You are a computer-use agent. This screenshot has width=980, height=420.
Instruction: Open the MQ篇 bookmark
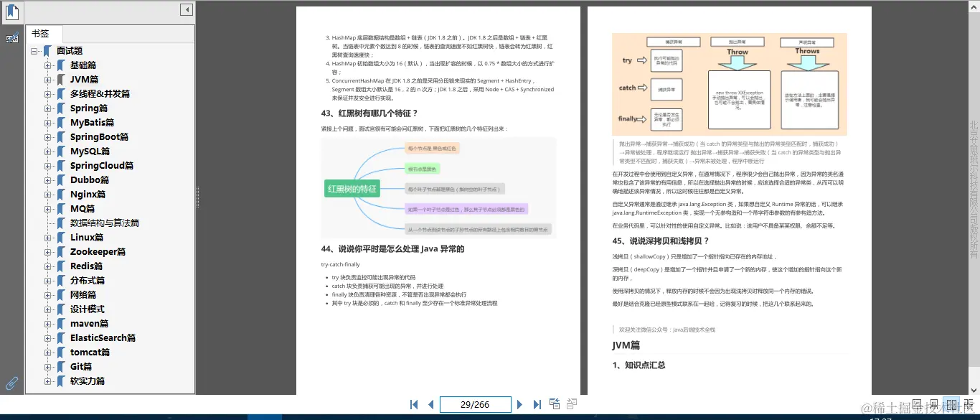pos(83,209)
